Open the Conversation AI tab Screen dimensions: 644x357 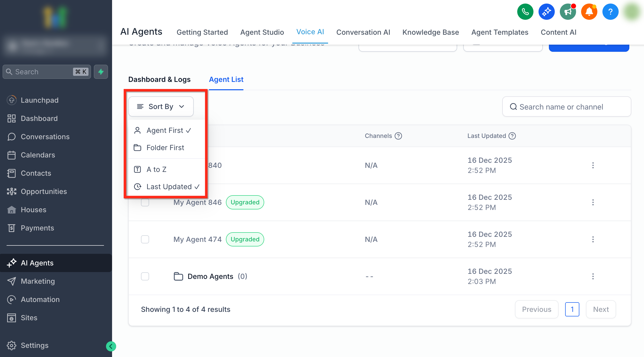pos(363,32)
